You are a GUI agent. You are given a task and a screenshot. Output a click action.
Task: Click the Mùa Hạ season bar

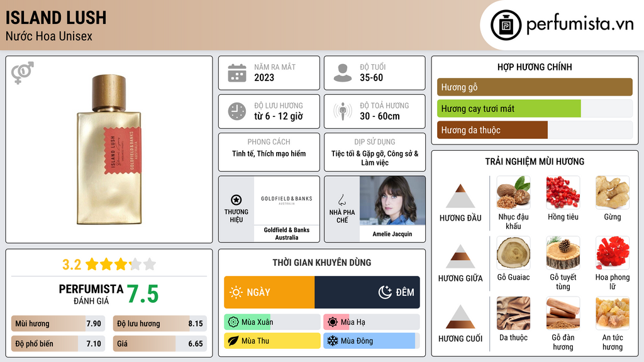click(372, 322)
